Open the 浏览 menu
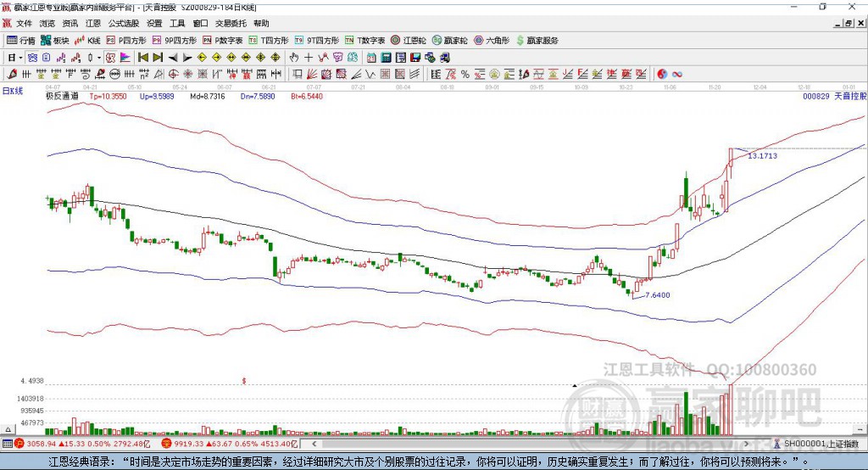The image size is (868, 470). [x=47, y=23]
